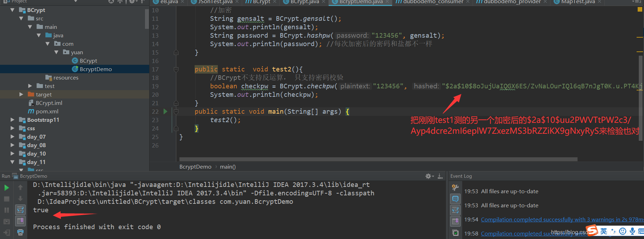The image size is (644, 239).
Task: Toggle soft-wrap in Event Log
Action: click(455, 210)
